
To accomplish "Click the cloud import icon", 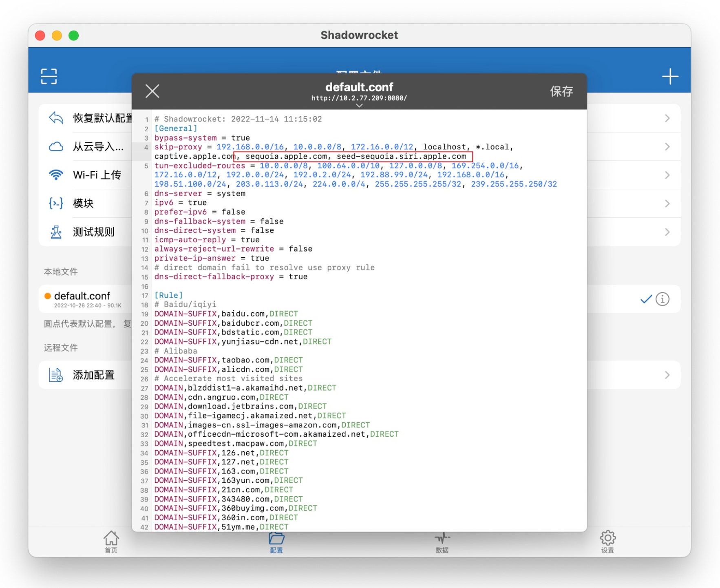I will (56, 146).
